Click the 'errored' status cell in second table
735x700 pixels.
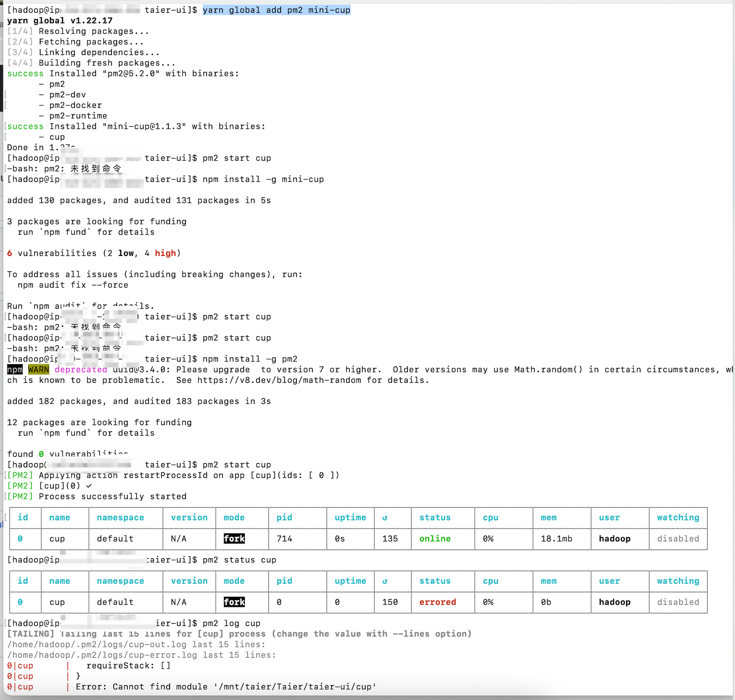(438, 602)
